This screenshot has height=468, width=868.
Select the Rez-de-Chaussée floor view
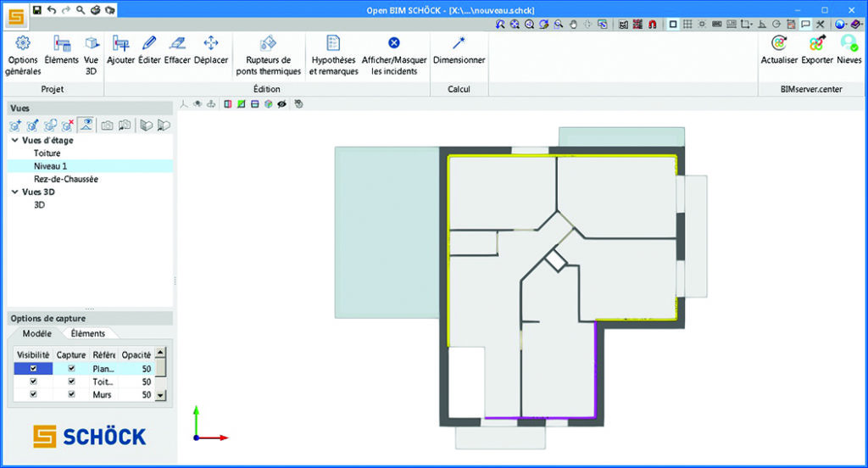coord(66,179)
